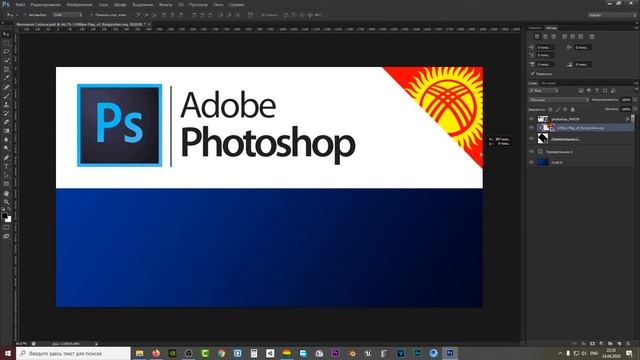
Task: Hide the bottom blue Layer 0
Action: click(x=531, y=162)
